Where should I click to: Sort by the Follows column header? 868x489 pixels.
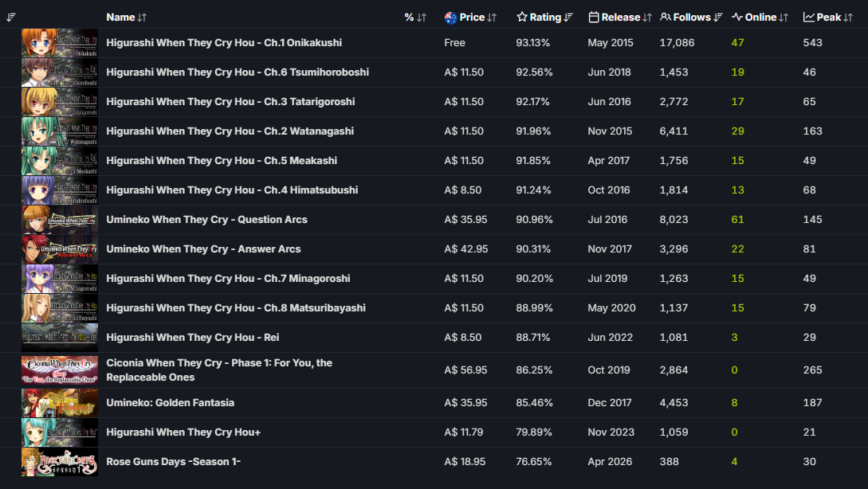(691, 18)
